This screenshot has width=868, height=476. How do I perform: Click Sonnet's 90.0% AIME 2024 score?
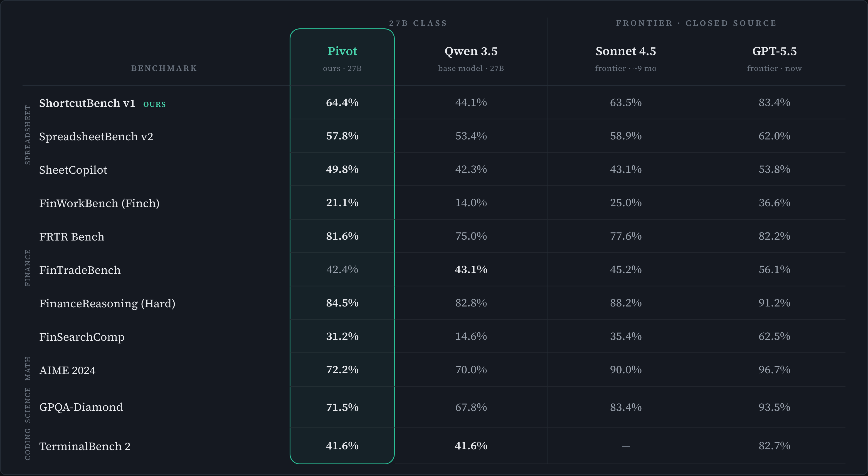[x=626, y=369]
